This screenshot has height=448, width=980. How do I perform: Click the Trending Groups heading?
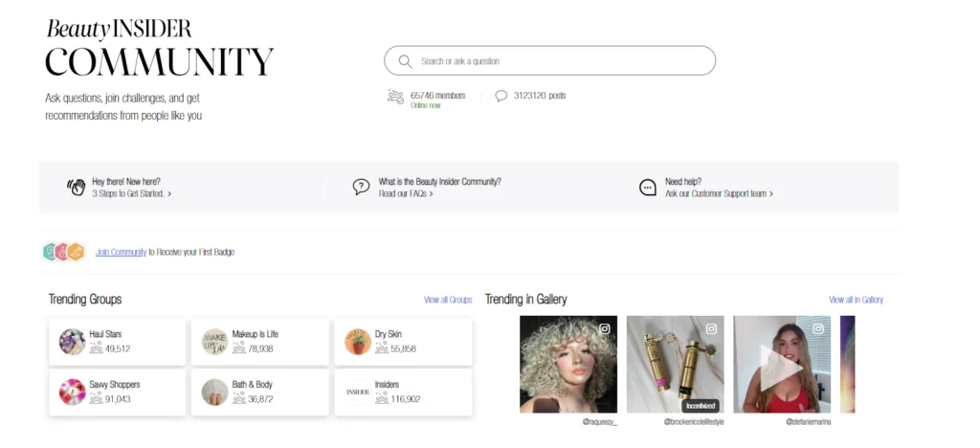pos(85,300)
